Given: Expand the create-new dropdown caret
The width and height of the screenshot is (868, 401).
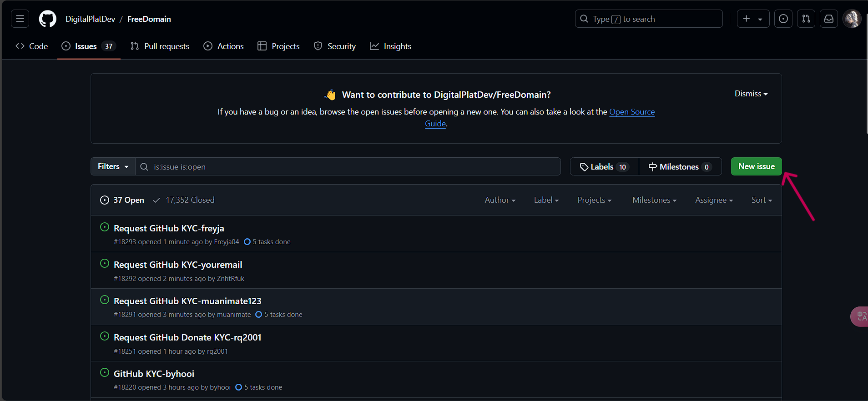Looking at the screenshot, I should 760,19.
